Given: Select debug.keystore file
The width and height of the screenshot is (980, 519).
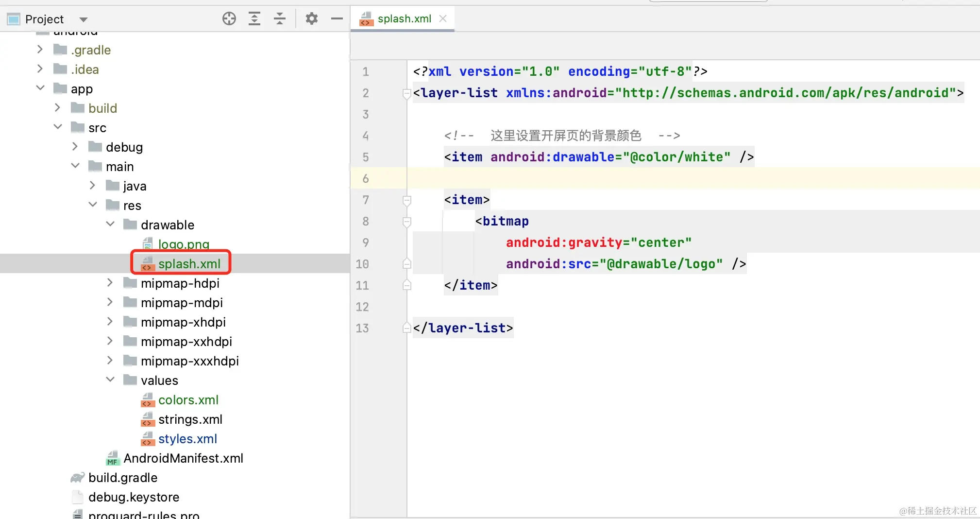Looking at the screenshot, I should pos(134,497).
